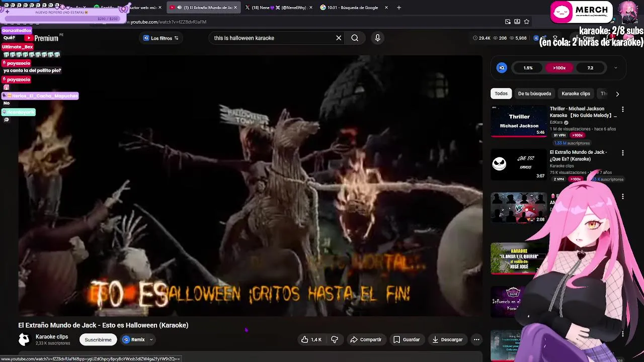The height and width of the screenshot is (362, 644).
Task: Open vidIQ logo in sidebar panel
Action: click(x=502, y=68)
